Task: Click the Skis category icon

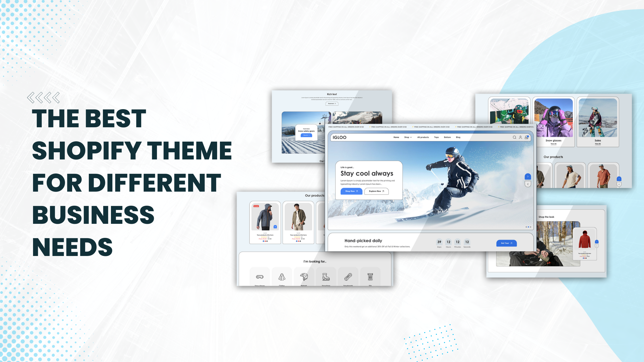Action: point(371,276)
